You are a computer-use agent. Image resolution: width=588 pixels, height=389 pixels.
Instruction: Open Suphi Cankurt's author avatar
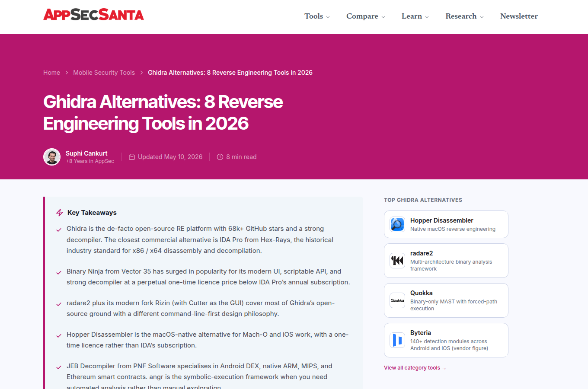(x=52, y=157)
